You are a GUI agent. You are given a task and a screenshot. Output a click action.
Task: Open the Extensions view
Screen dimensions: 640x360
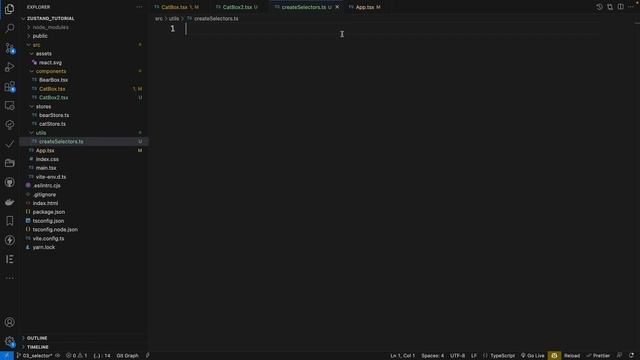pos(9,86)
